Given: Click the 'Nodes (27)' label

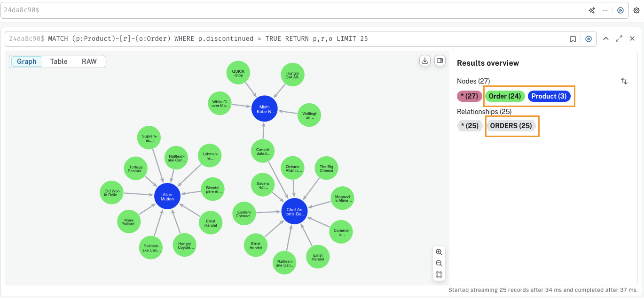Looking at the screenshot, I should pos(473,81).
